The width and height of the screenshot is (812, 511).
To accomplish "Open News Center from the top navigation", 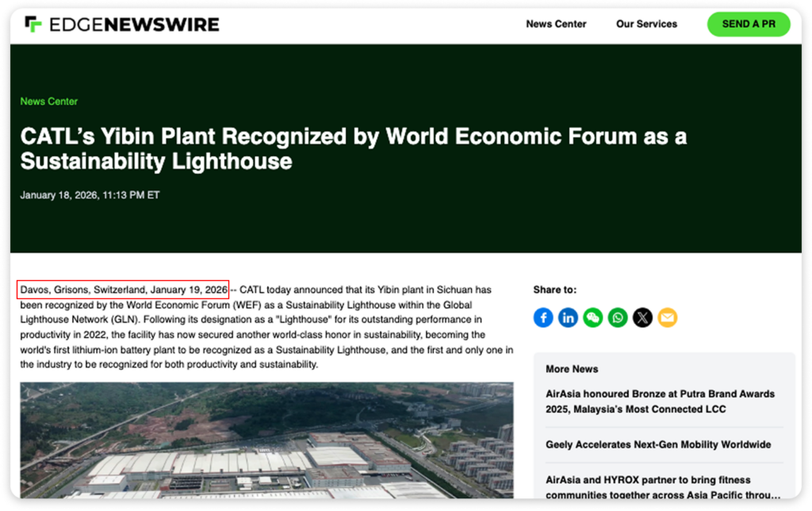I will (x=555, y=25).
